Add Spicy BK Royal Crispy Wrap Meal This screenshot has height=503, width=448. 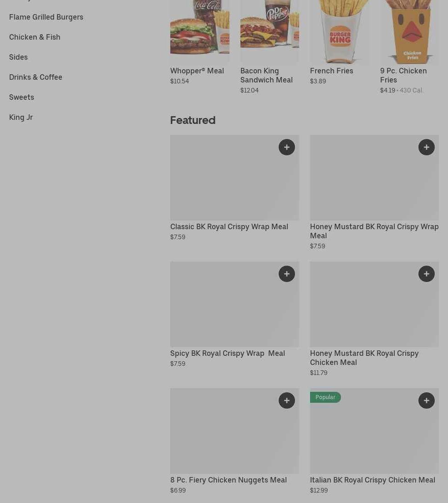tap(287, 274)
